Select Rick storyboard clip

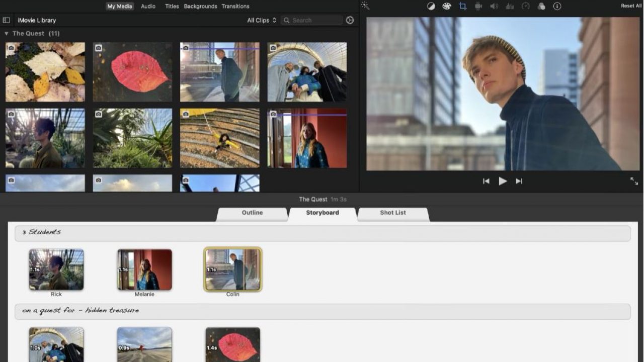tap(56, 269)
